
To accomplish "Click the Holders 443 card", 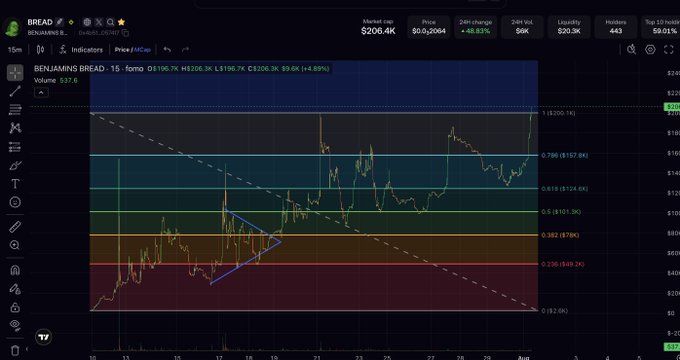I will click(616, 27).
